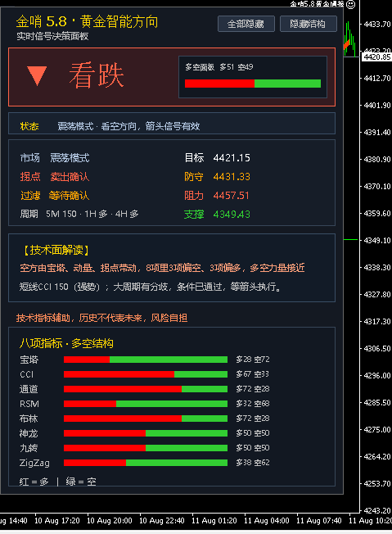Click the 八项指标 · 多空结构 heading
Screen dimensions: 392x534
[x=66, y=343]
